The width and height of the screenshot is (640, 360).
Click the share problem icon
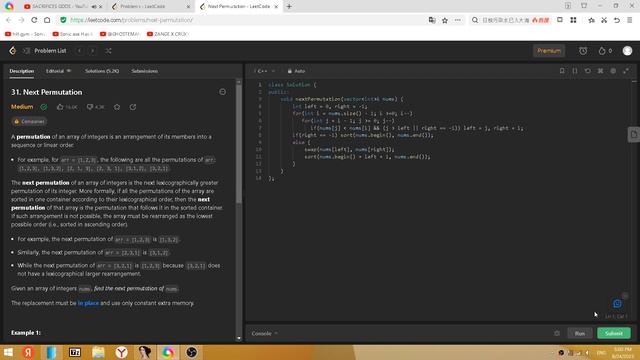click(133, 107)
